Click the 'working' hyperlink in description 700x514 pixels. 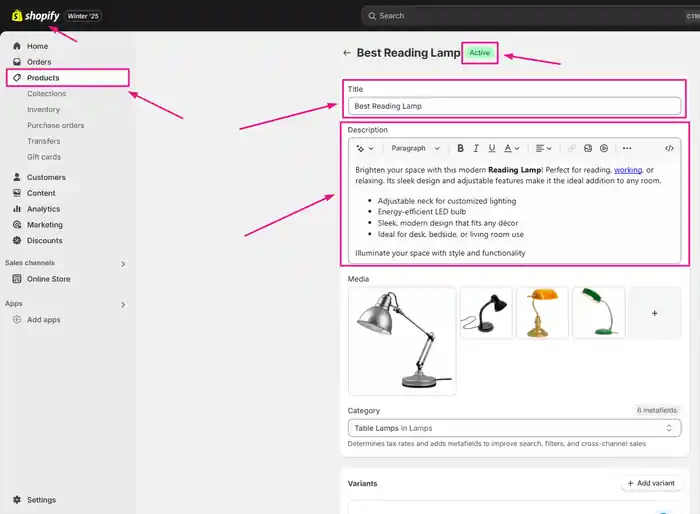tap(628, 170)
